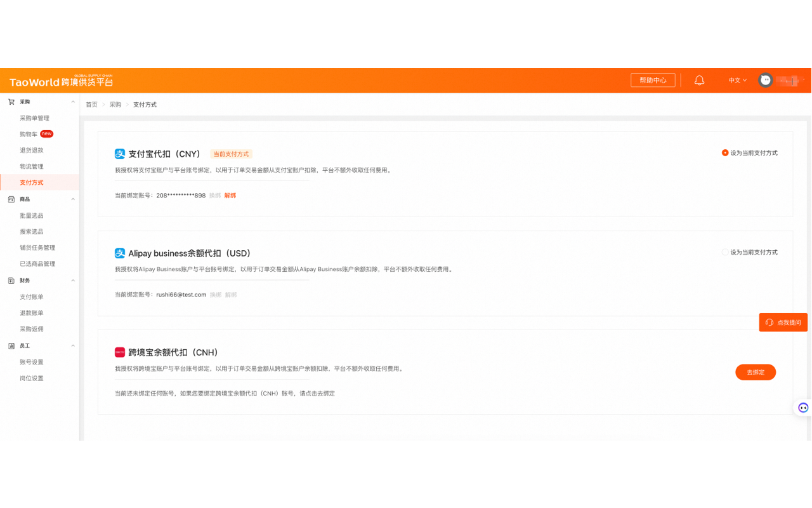The width and height of the screenshot is (812, 508).
Task: Click the 去绑定 button for 跨境宝
Action: (756, 372)
